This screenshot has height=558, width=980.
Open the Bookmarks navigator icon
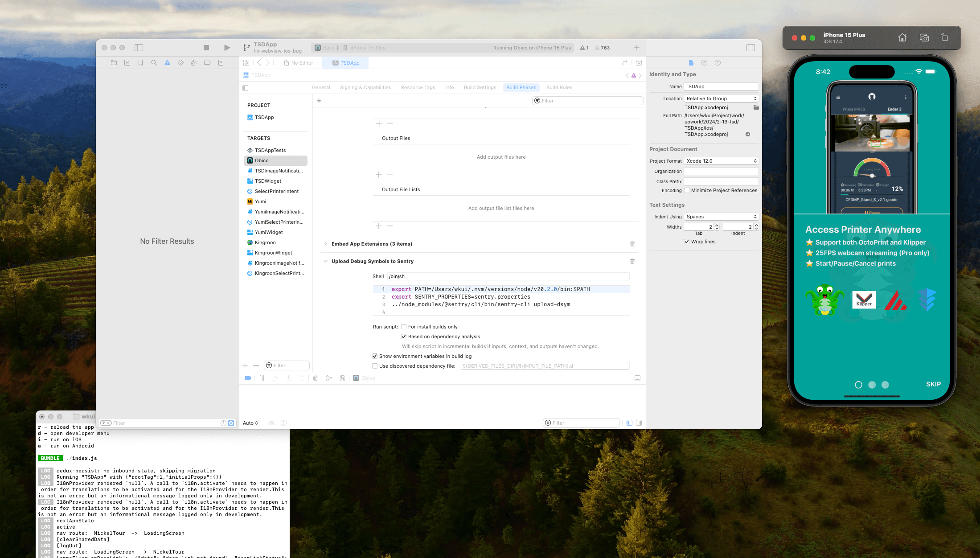pos(141,63)
